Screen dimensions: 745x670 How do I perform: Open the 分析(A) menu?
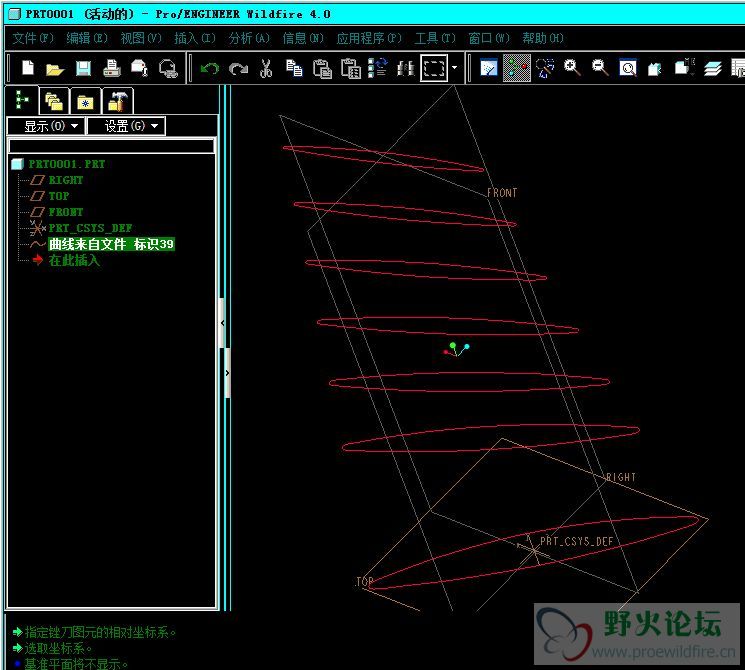click(249, 38)
